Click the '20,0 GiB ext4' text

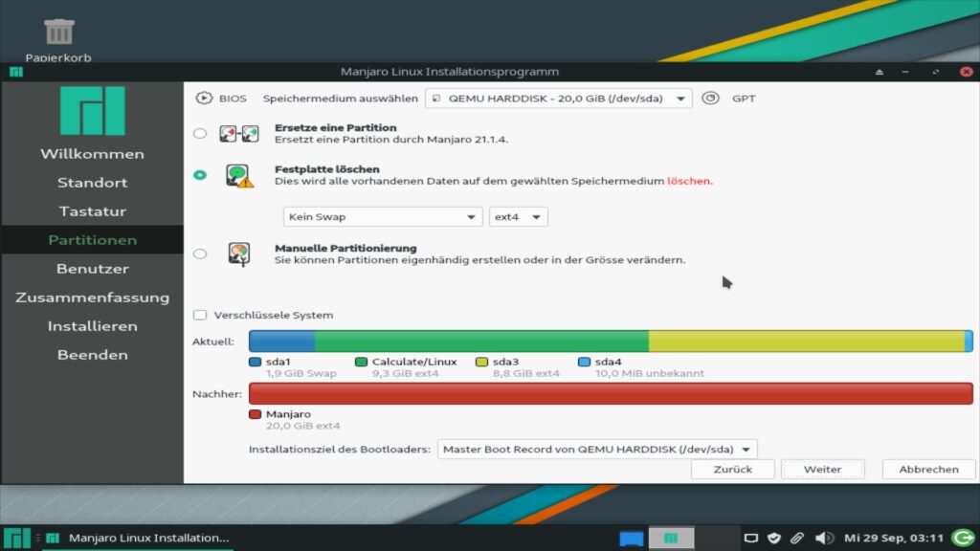(303, 426)
